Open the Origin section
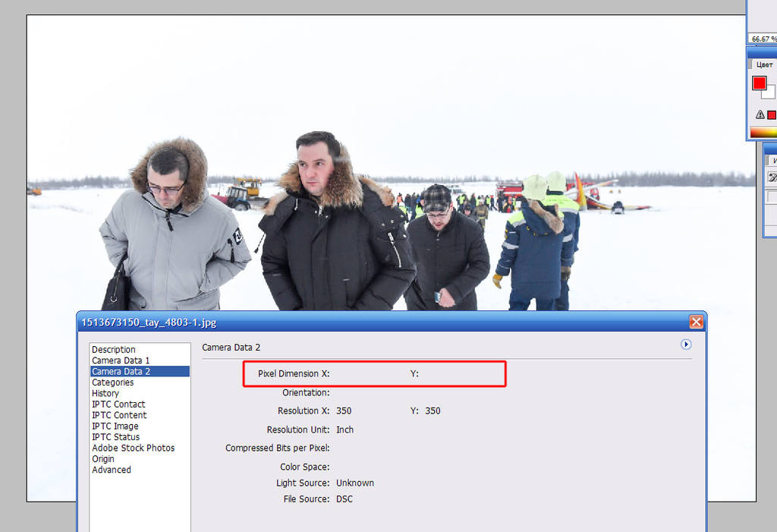This screenshot has width=777, height=532. click(102, 458)
